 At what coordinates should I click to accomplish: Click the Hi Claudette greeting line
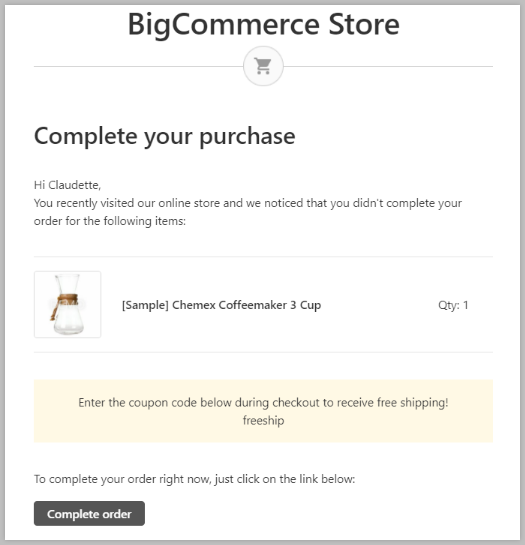tap(67, 185)
